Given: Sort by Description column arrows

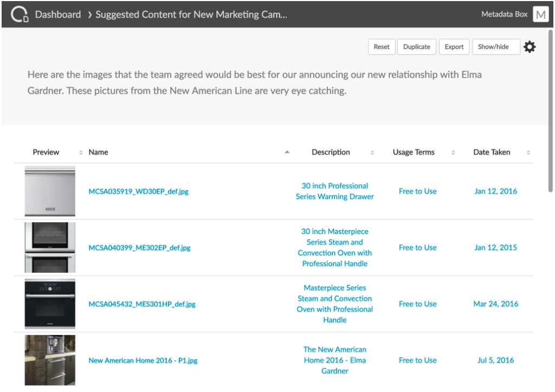Looking at the screenshot, I should point(372,152).
